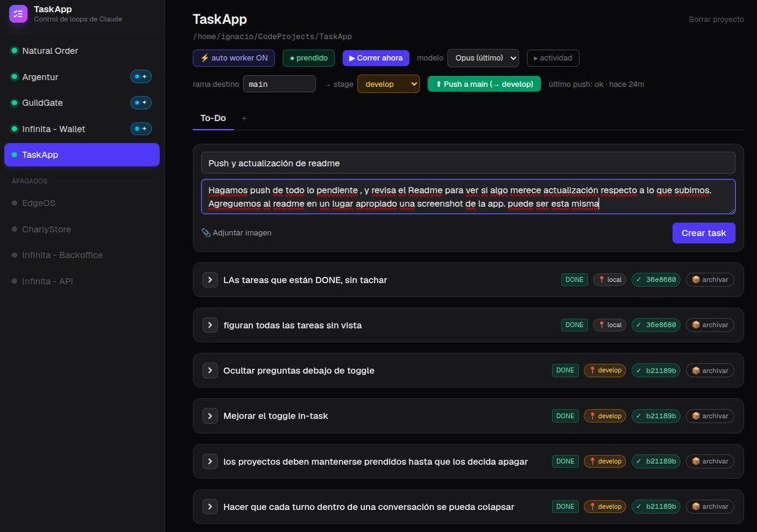Expand the actividad panel
The image size is (757, 532).
point(553,58)
